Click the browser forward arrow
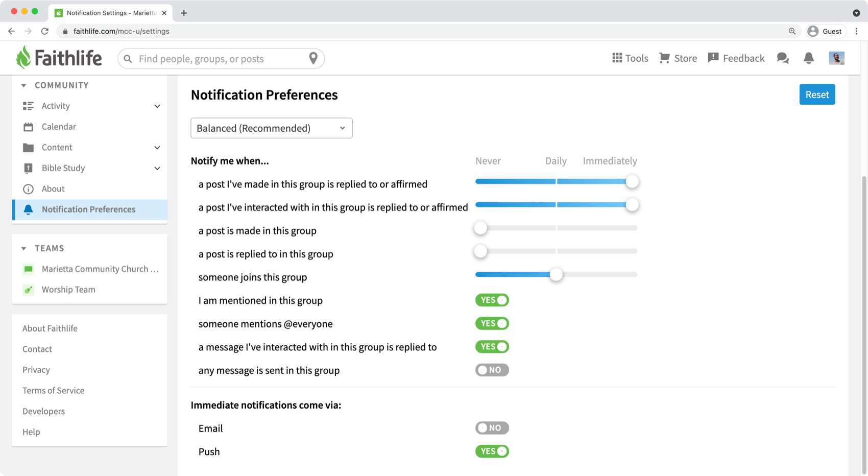This screenshot has height=476, width=868. 28,31
